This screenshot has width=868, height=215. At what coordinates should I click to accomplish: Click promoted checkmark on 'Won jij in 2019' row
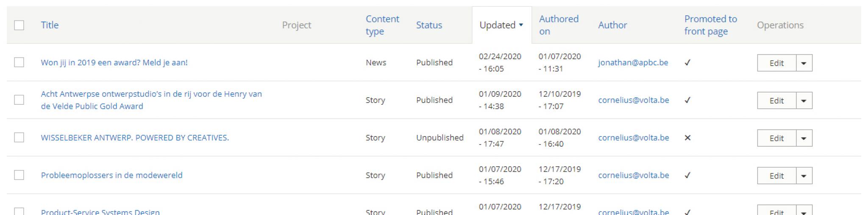pos(687,62)
